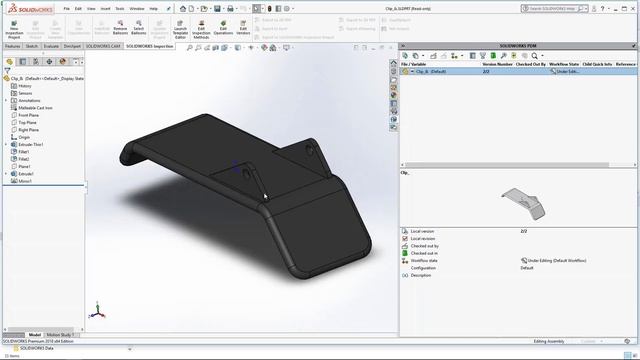Expand the Extrude1 feature
640x360 pixels.
[x=6, y=174]
